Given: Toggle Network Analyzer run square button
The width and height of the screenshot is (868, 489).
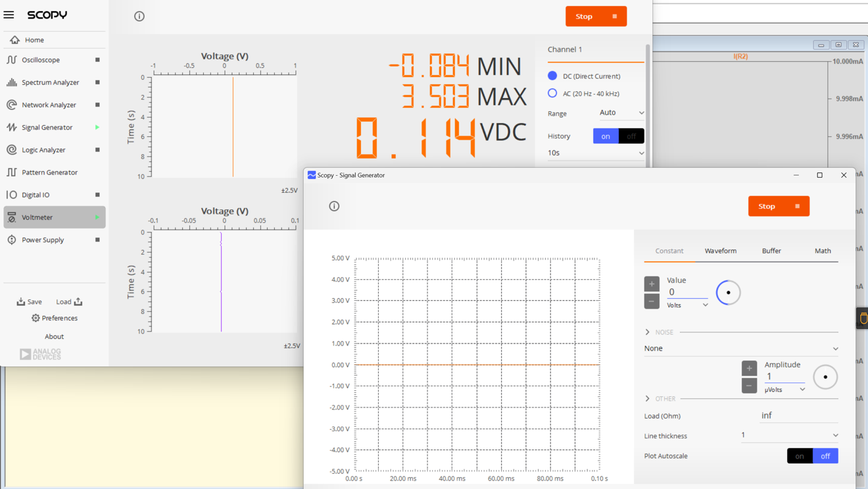Looking at the screenshot, I should 97,105.
